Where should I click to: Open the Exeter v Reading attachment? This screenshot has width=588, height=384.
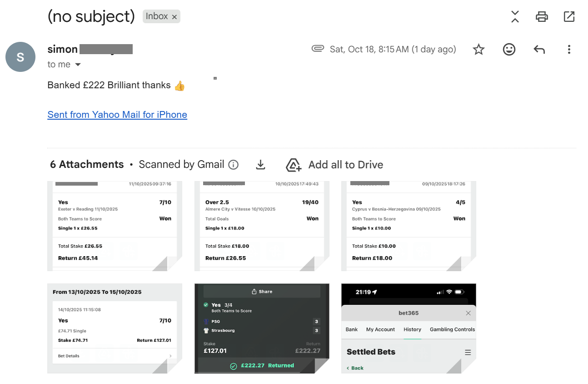(115, 226)
